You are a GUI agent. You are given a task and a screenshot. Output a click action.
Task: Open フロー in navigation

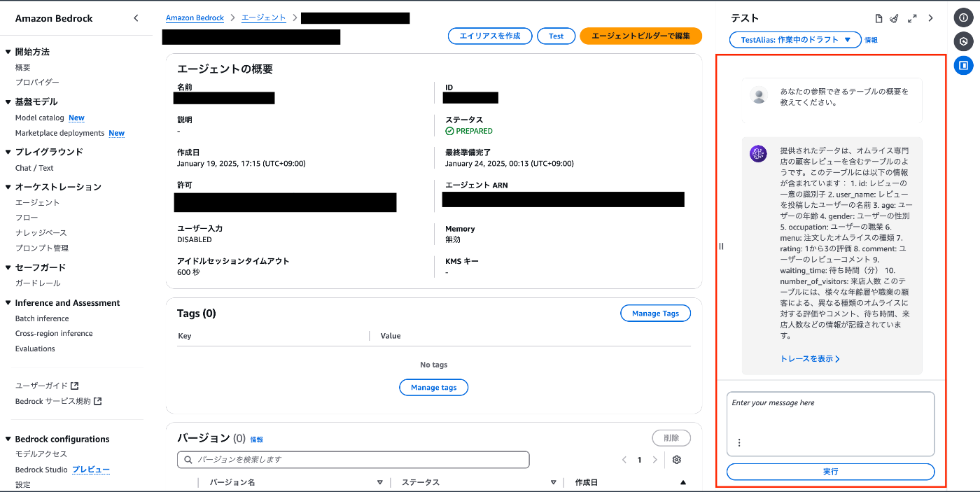(27, 218)
